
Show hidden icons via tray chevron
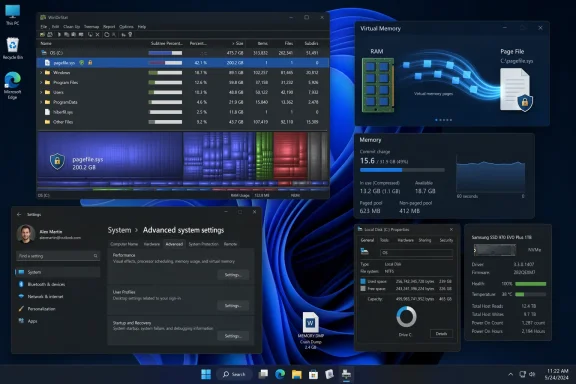[x=510, y=374]
